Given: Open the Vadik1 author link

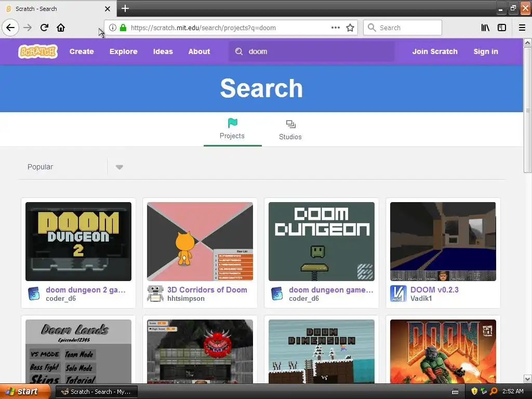Looking at the screenshot, I should 421,299.
